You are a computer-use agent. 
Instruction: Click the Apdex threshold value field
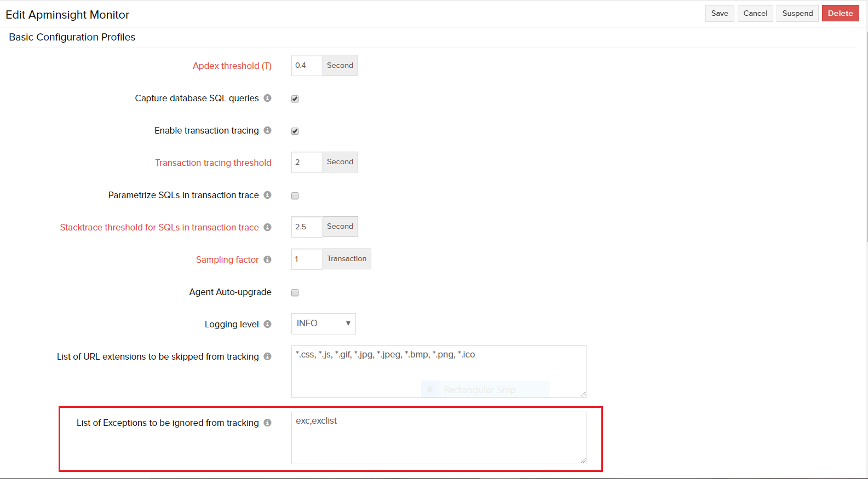[307, 65]
